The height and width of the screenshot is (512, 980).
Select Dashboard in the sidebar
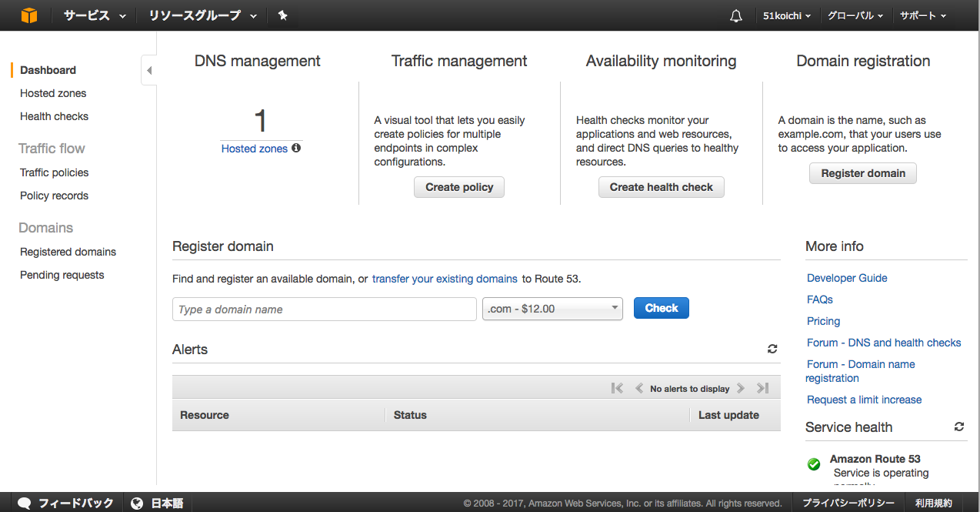coord(48,70)
